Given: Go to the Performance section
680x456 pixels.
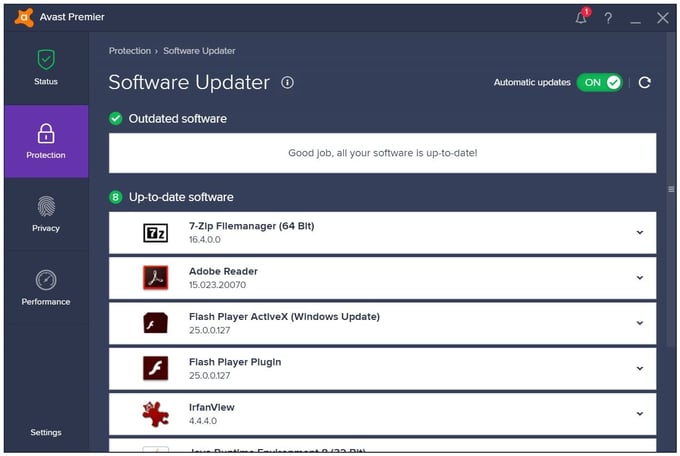Looking at the screenshot, I should pyautogui.click(x=46, y=287).
